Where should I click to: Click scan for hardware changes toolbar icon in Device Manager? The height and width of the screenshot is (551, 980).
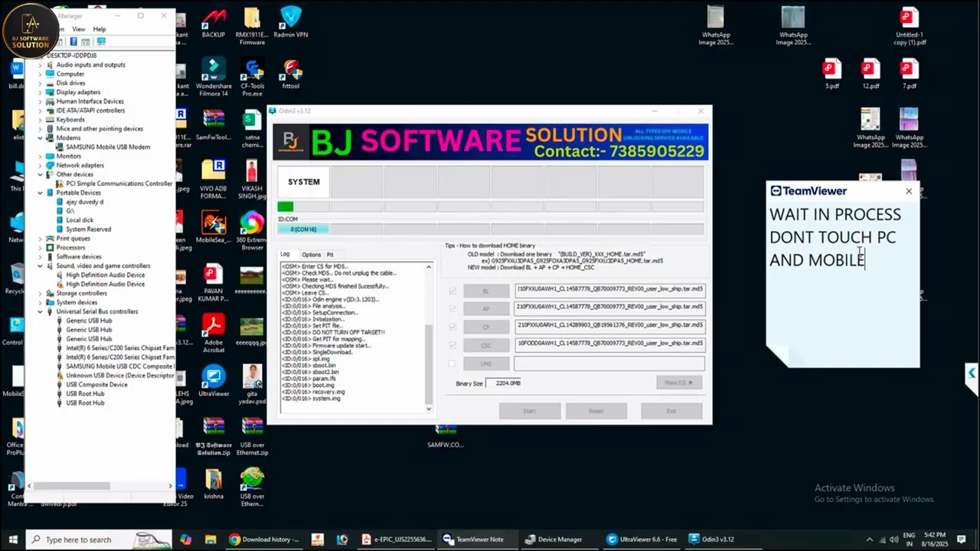click(x=101, y=41)
